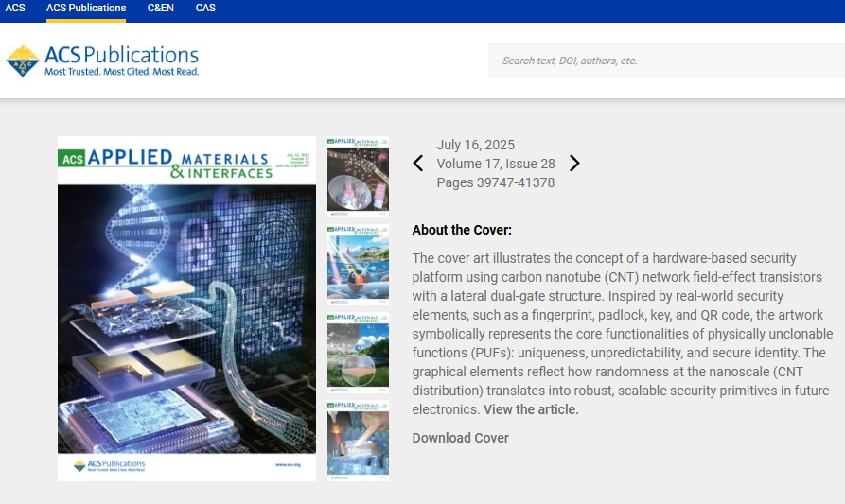This screenshot has height=504, width=845.
Task: Go to next issue with right chevron
Action: (x=574, y=164)
